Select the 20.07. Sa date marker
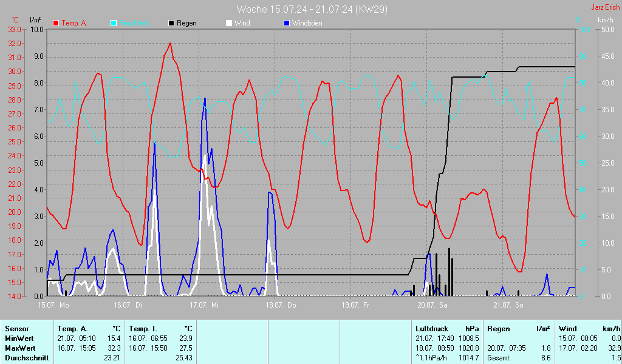The height and width of the screenshot is (364, 622). coord(432,305)
